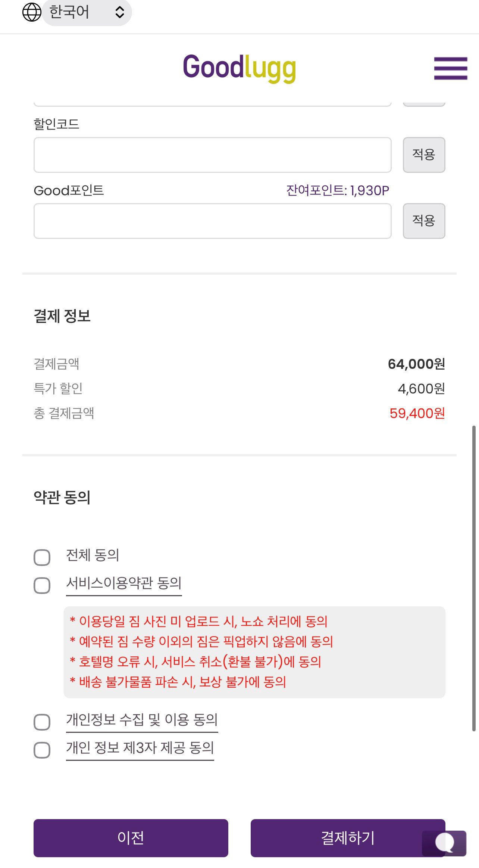Click the page vertical scrollbar
479x868 pixels.
click(x=474, y=578)
